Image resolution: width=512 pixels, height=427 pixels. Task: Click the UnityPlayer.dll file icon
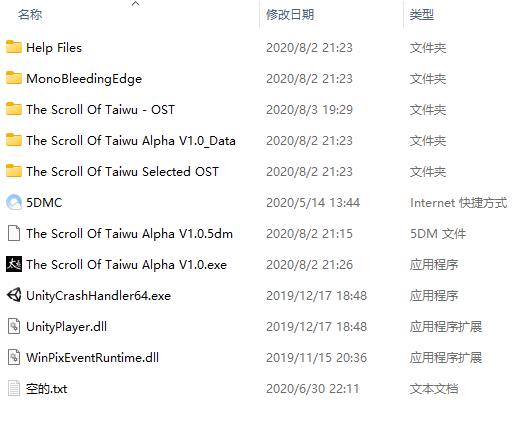pyautogui.click(x=14, y=326)
